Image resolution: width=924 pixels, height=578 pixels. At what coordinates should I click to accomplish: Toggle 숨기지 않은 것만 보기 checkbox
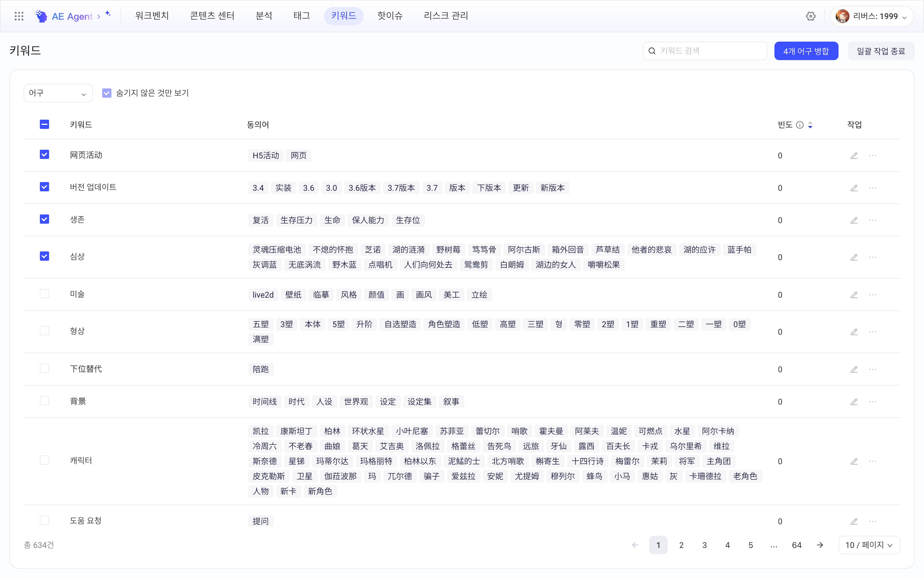pyautogui.click(x=107, y=93)
